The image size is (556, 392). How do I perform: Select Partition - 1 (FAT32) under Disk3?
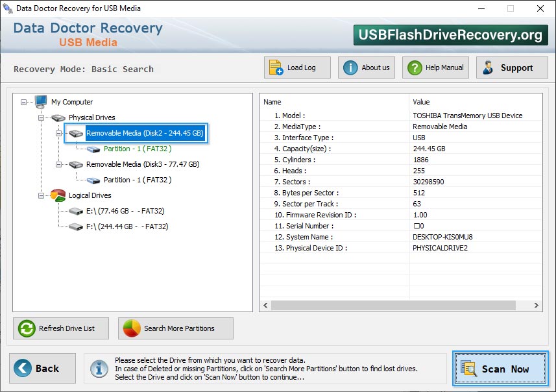click(138, 180)
